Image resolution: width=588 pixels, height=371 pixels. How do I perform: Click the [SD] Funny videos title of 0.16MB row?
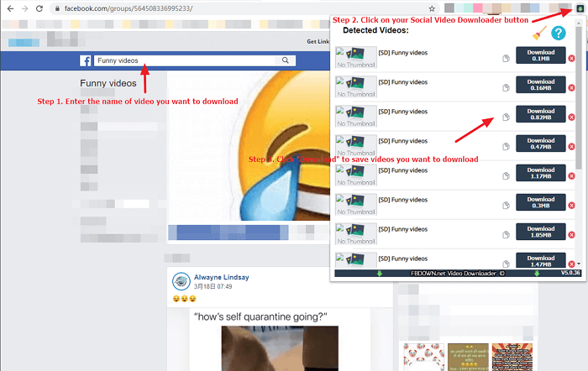tap(402, 82)
